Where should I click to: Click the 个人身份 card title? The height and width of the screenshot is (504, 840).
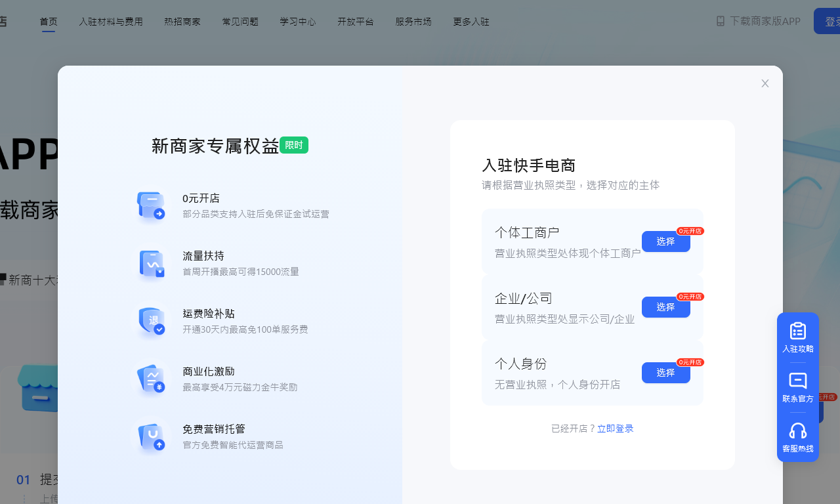click(521, 364)
